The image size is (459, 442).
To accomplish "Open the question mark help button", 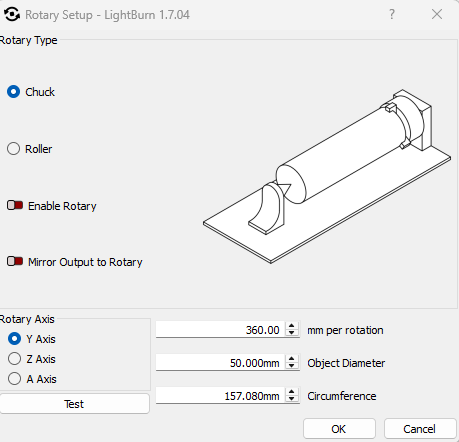I will (x=392, y=14).
